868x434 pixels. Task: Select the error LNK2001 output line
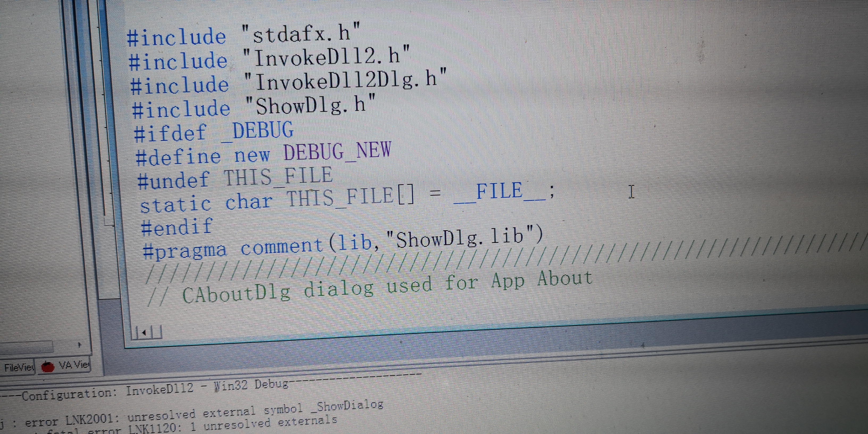(x=192, y=414)
